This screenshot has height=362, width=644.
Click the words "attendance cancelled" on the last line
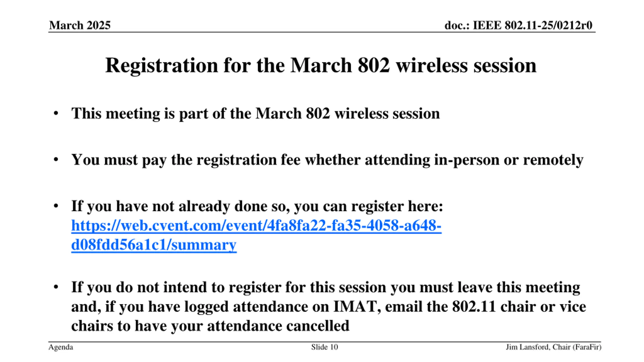pyautogui.click(x=278, y=326)
